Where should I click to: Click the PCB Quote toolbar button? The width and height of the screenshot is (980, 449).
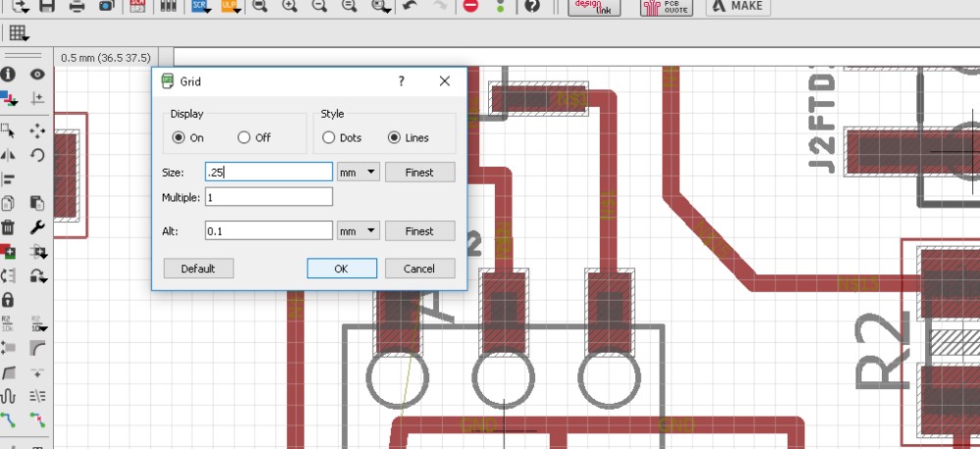point(664,7)
